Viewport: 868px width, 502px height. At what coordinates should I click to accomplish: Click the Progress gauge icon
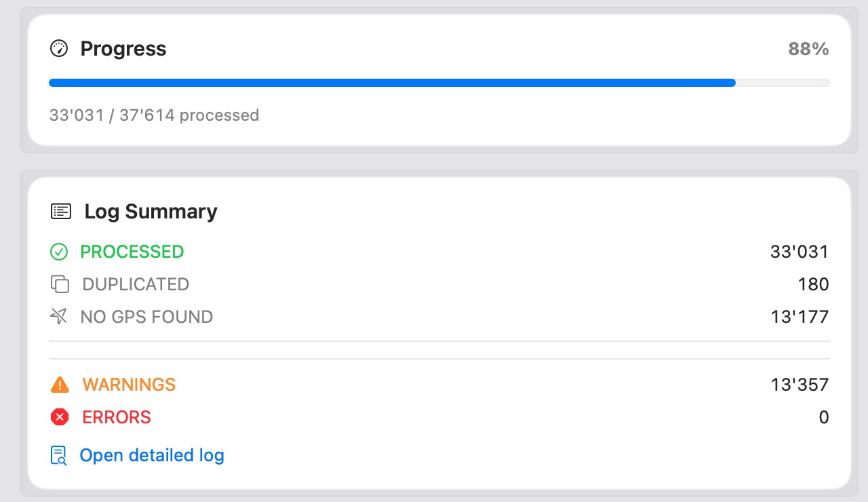tap(60, 49)
